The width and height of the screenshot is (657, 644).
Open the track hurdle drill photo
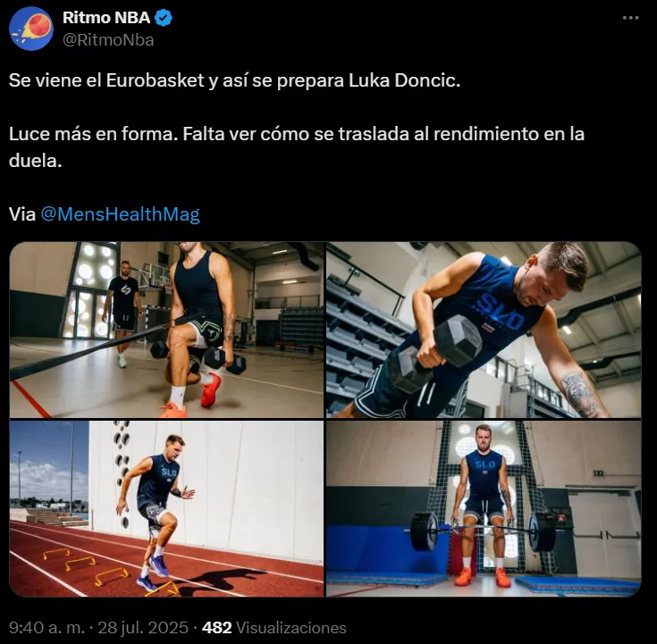click(x=166, y=508)
